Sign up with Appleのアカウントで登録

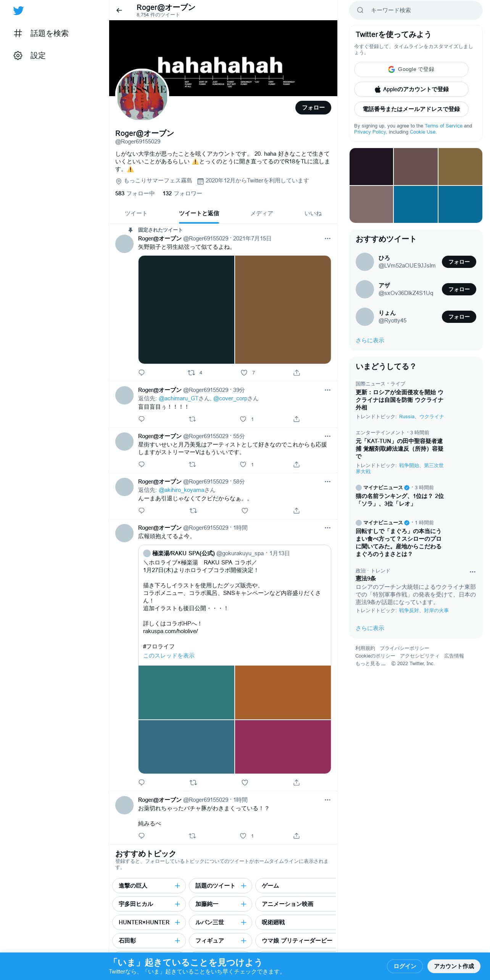411,89
